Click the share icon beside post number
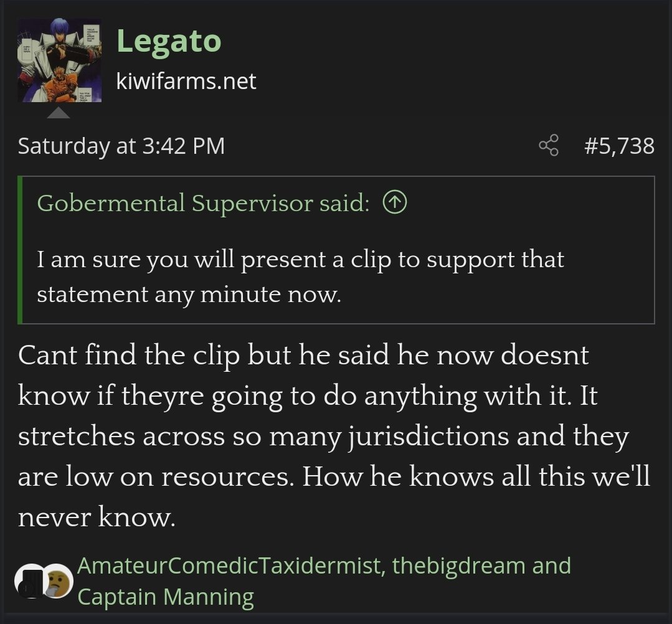 point(549,145)
